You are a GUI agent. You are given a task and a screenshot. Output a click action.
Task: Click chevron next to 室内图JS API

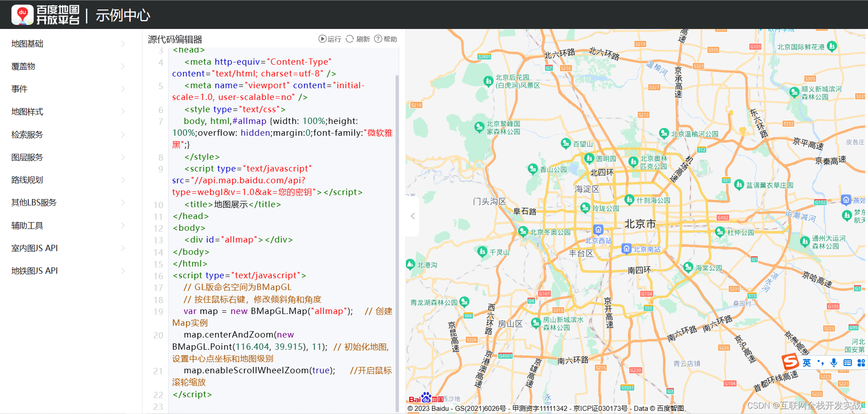pyautogui.click(x=123, y=248)
